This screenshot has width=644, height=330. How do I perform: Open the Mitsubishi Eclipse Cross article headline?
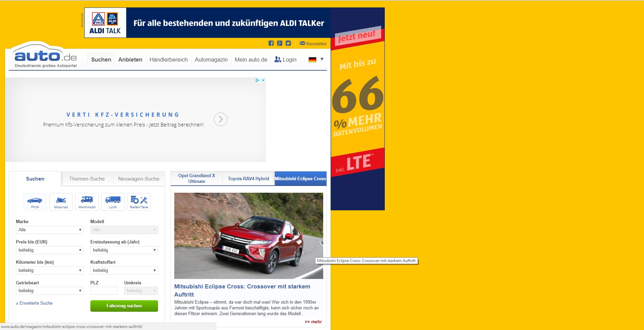(x=242, y=290)
